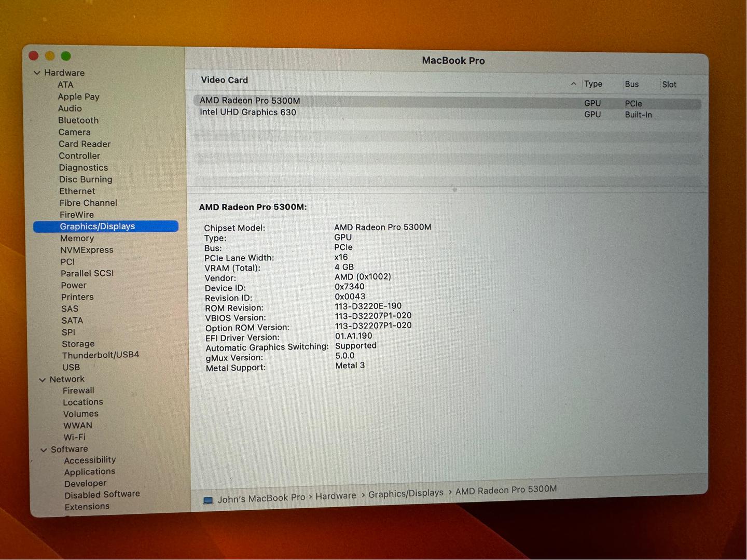
Task: Select Power in the sidebar
Action: 74,285
